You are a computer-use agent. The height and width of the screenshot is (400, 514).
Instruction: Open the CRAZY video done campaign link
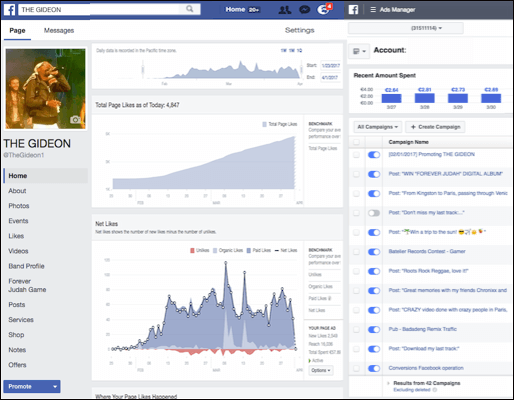[448, 310]
